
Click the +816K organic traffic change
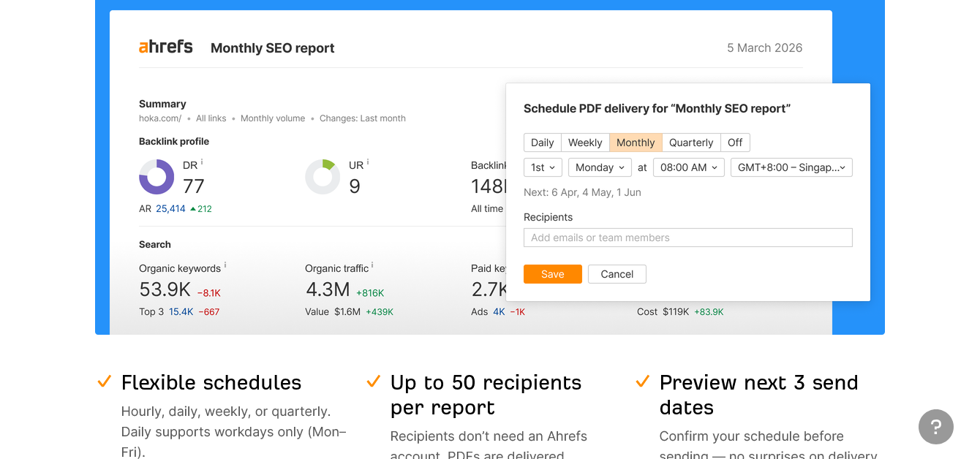[x=370, y=292]
